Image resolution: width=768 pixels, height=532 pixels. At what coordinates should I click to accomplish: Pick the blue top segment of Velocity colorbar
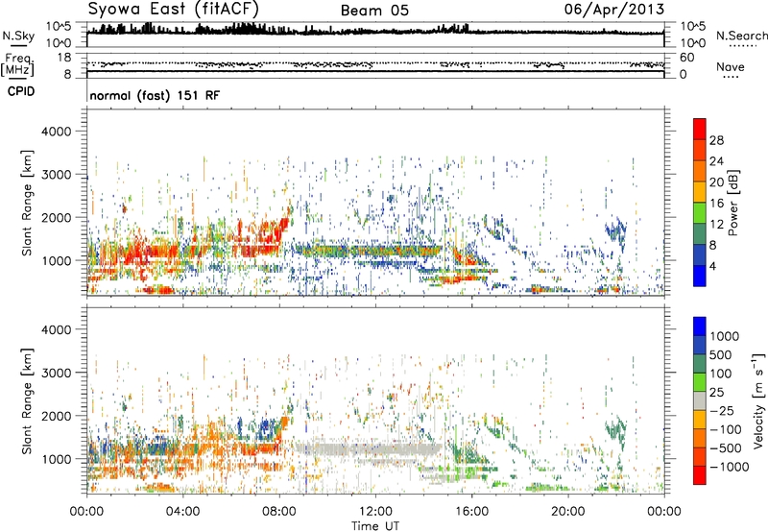pyautogui.click(x=700, y=326)
